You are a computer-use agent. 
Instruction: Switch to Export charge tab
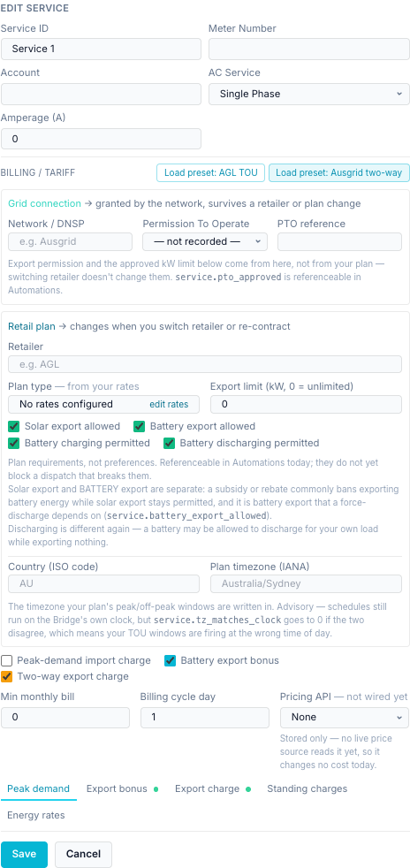pyautogui.click(x=212, y=788)
